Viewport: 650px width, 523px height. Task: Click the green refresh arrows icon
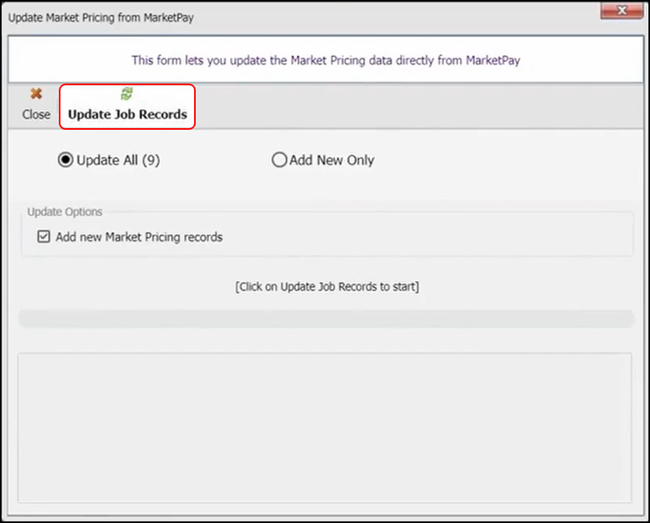126,94
